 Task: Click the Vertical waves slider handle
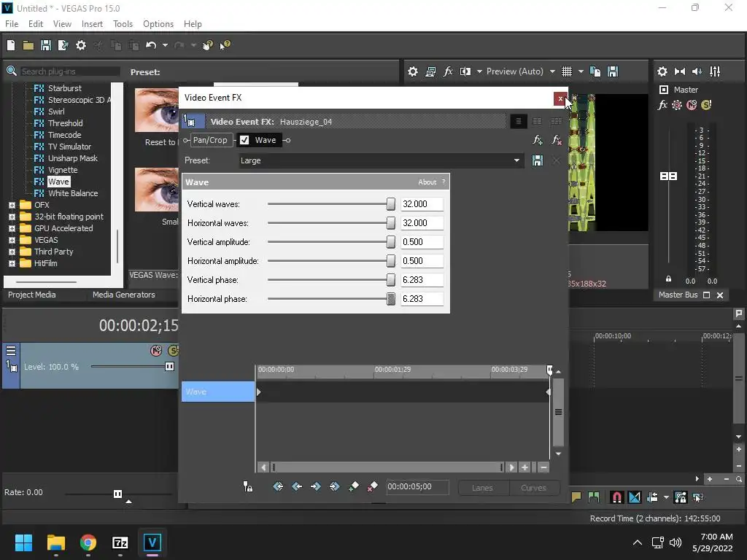tap(391, 204)
